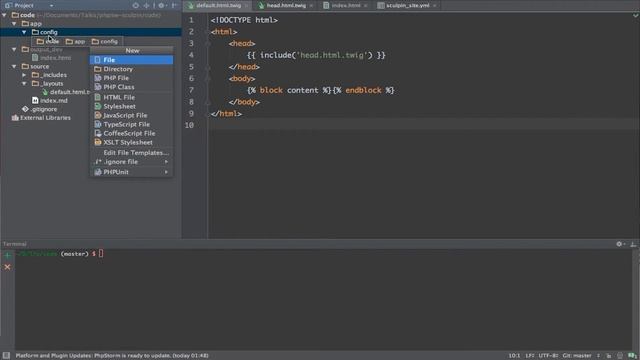The image size is (640, 360).
Task: Select default.html.twig file in project tree
Action: click(x=69, y=92)
